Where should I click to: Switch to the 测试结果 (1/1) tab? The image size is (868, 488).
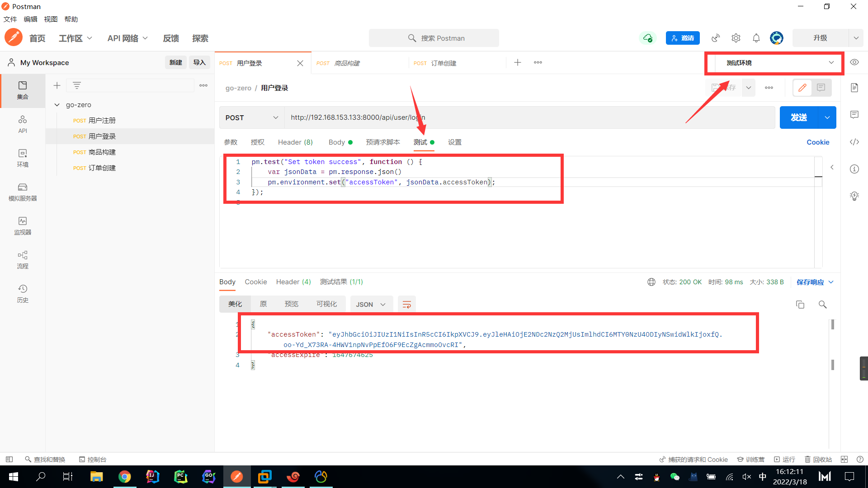click(342, 282)
